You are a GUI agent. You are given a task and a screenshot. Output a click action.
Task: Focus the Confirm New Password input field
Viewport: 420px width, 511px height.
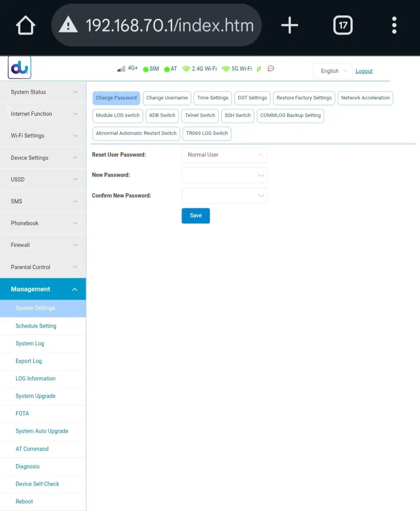(224, 196)
